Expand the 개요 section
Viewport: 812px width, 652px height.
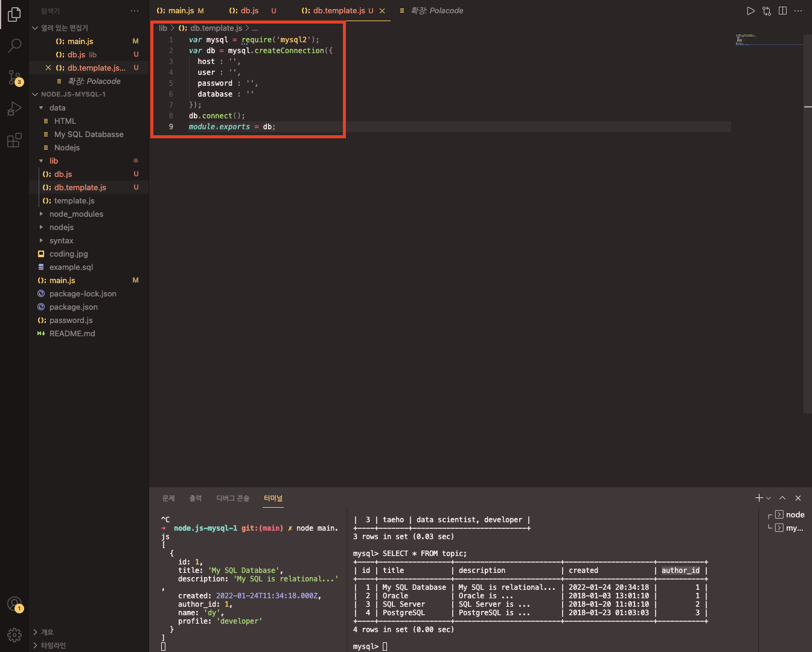89,632
